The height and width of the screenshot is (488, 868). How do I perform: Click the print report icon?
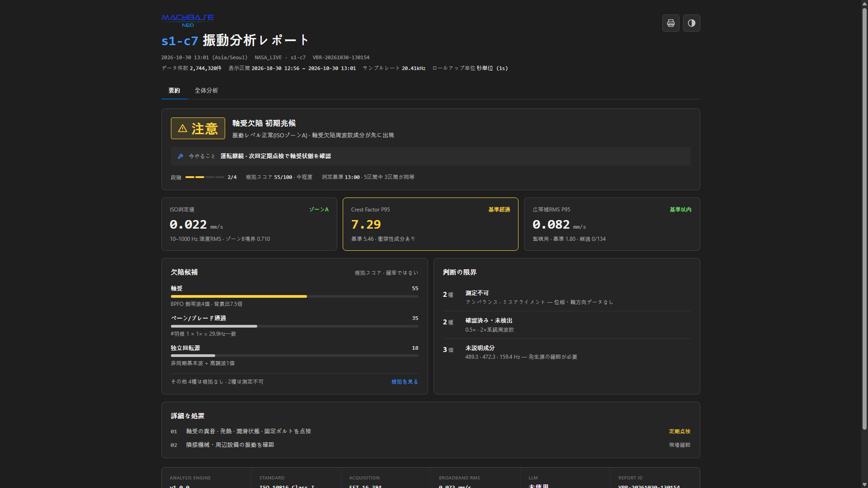tap(670, 23)
